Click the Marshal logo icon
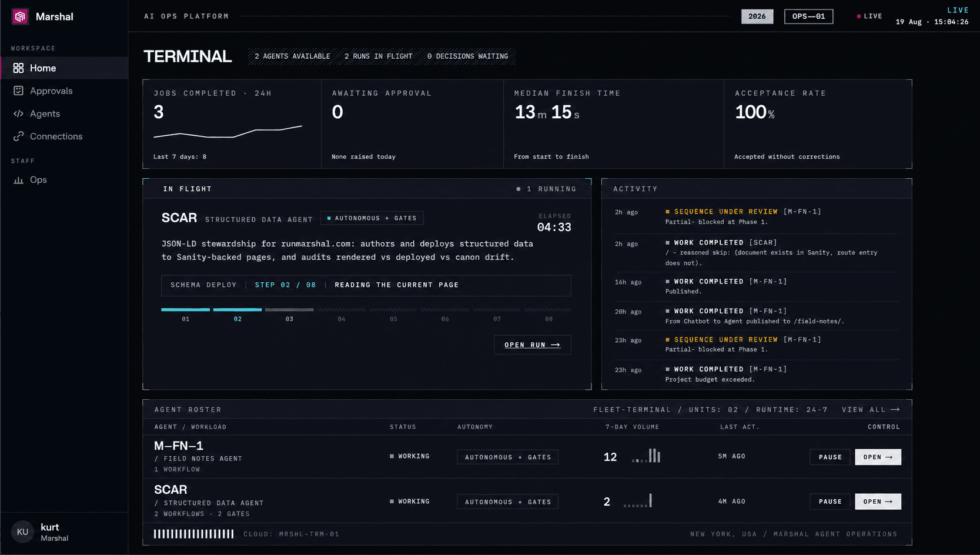 (20, 16)
